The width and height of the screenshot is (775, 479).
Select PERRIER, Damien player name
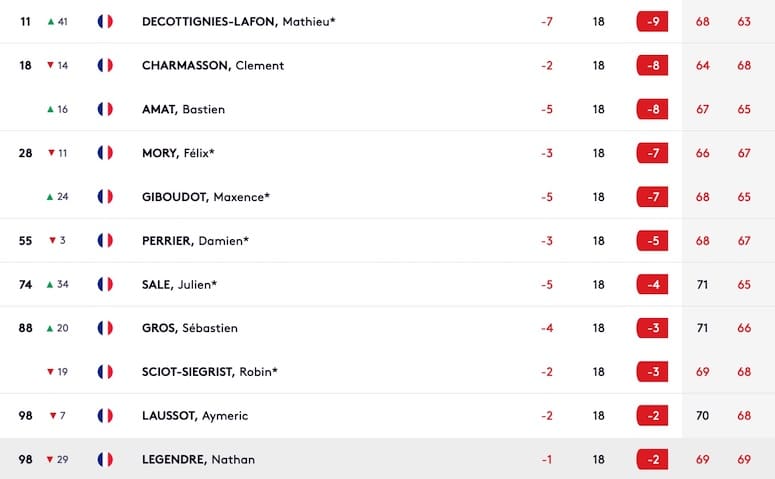(x=195, y=241)
